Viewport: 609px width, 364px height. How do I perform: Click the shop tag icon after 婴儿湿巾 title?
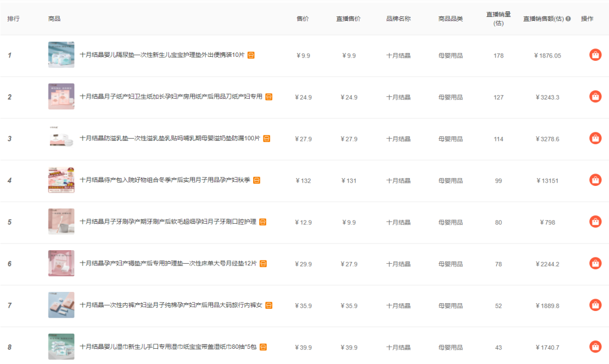[x=263, y=347]
